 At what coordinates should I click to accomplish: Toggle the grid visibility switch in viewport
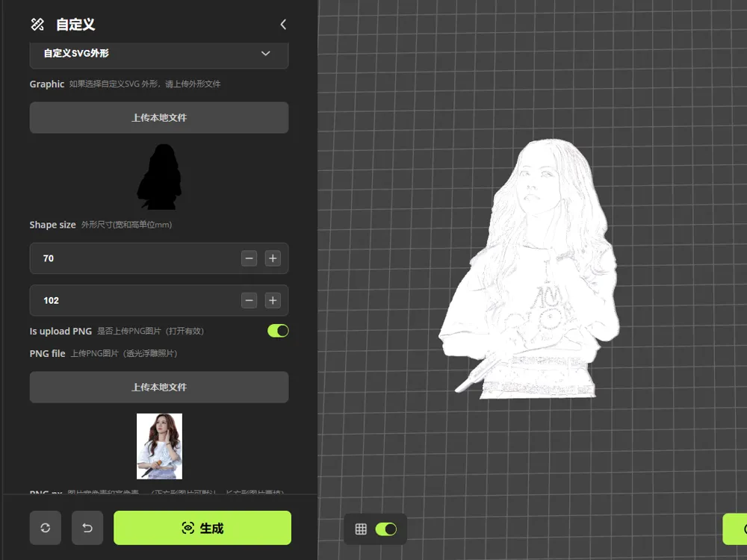(x=387, y=528)
